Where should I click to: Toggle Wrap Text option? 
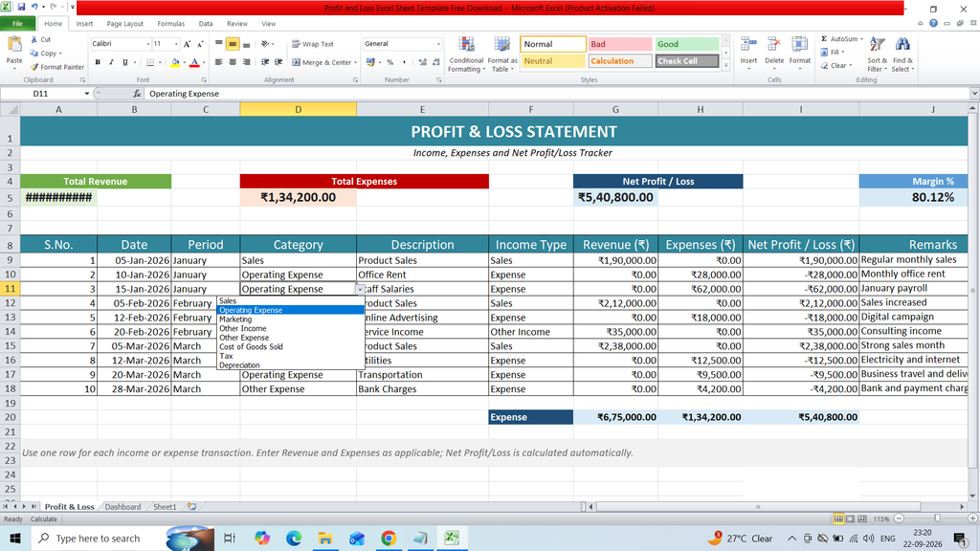tap(313, 44)
